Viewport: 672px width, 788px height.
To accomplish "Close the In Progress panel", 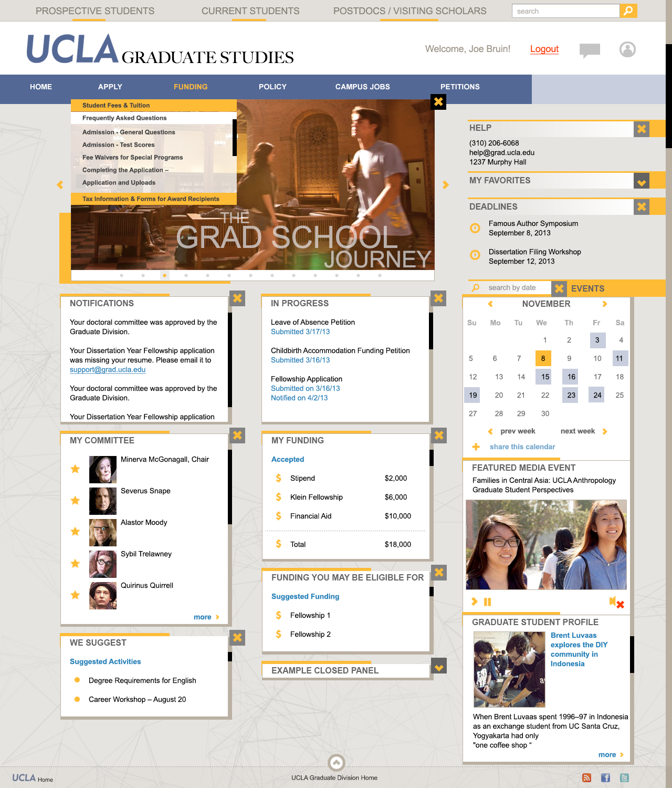I will [x=438, y=298].
